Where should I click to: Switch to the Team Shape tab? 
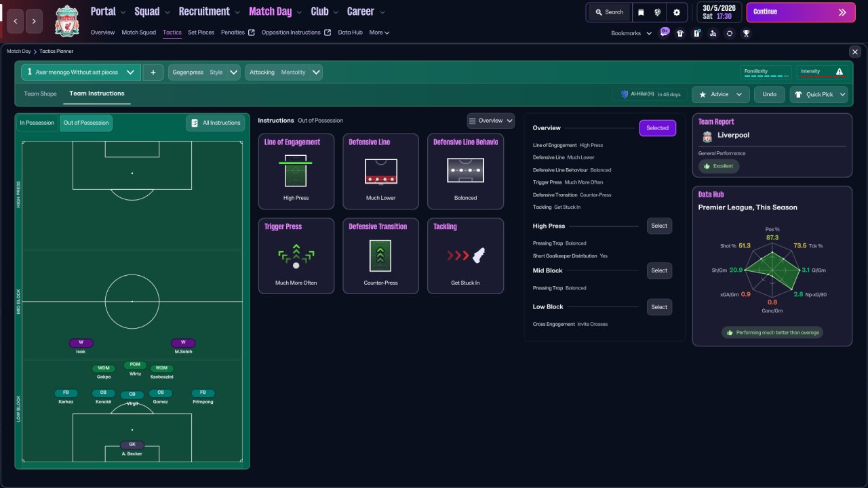click(40, 94)
